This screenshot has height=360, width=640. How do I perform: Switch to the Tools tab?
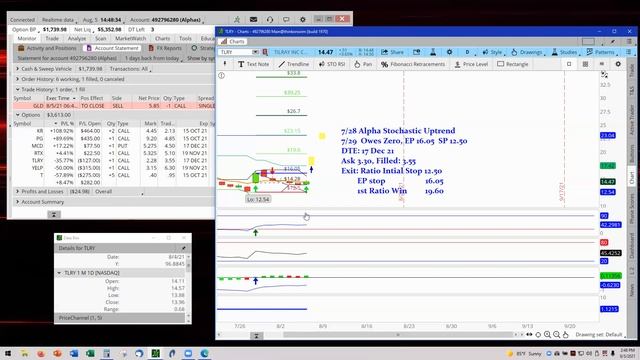click(185, 38)
